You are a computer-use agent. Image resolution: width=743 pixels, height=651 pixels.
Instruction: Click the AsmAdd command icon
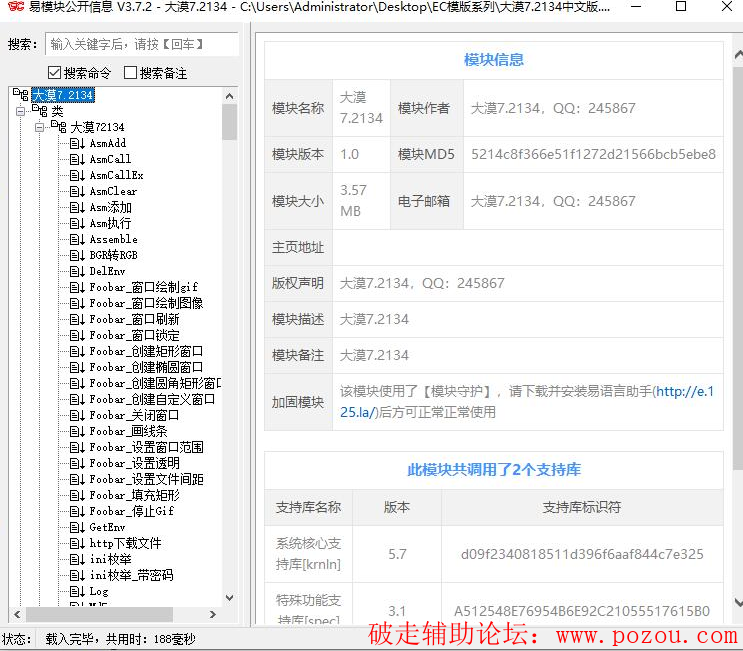(77, 143)
